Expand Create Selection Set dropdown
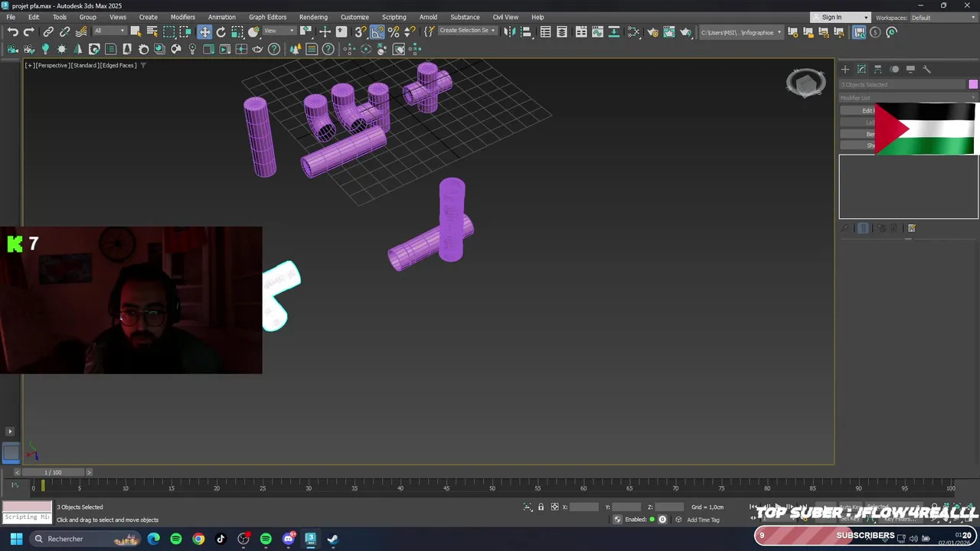The height and width of the screenshot is (551, 980). 467,31
